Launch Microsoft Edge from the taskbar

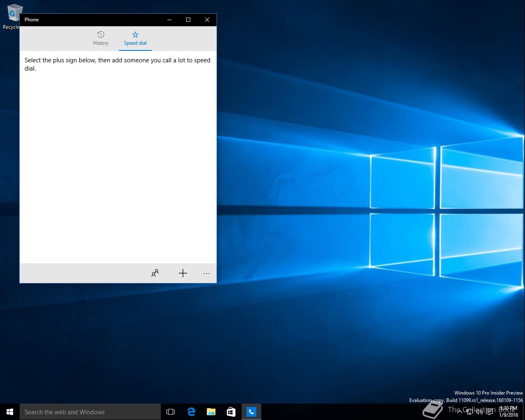pos(191,412)
